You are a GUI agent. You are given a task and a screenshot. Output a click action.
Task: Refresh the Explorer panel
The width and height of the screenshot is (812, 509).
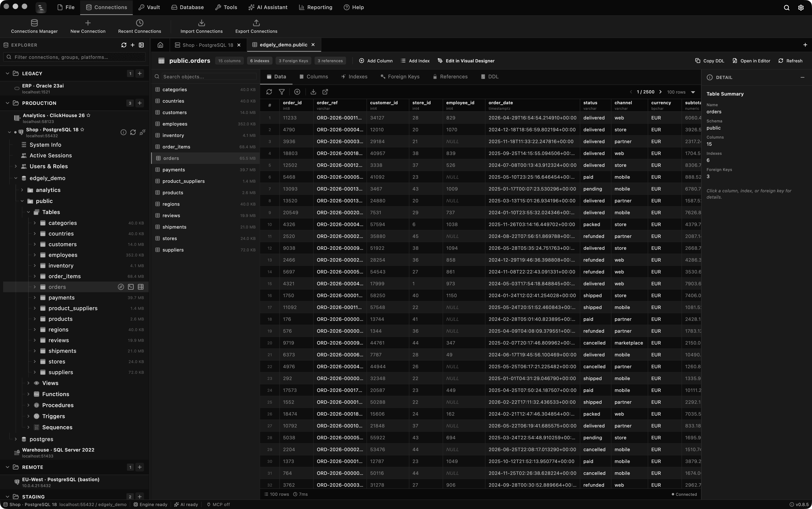pyautogui.click(x=124, y=45)
